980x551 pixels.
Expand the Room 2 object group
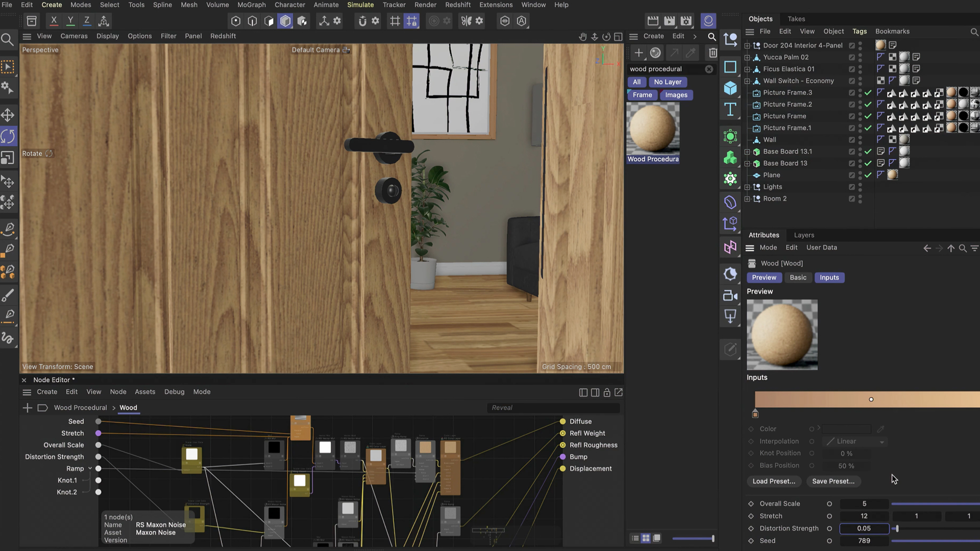click(747, 199)
